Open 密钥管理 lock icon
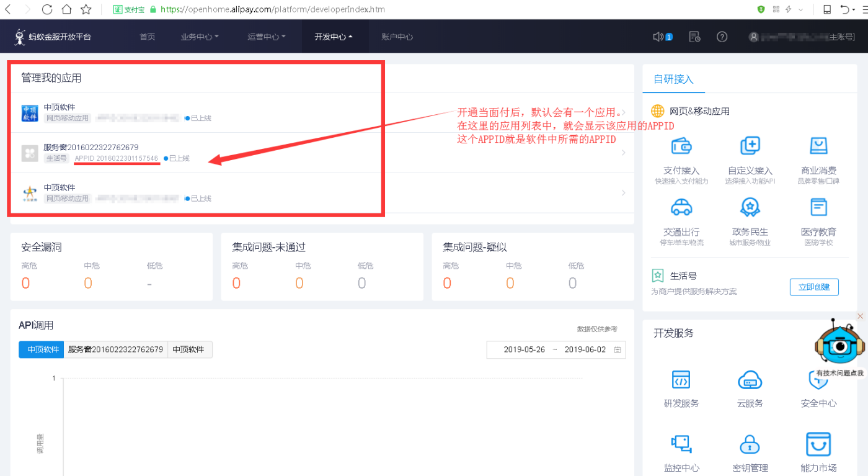 click(x=750, y=444)
